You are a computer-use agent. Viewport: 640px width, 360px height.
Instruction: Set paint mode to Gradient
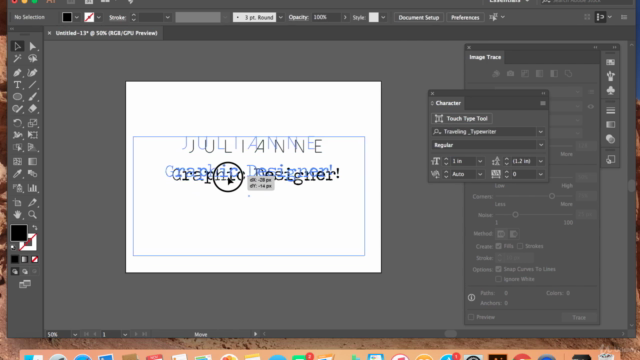[x=25, y=259]
